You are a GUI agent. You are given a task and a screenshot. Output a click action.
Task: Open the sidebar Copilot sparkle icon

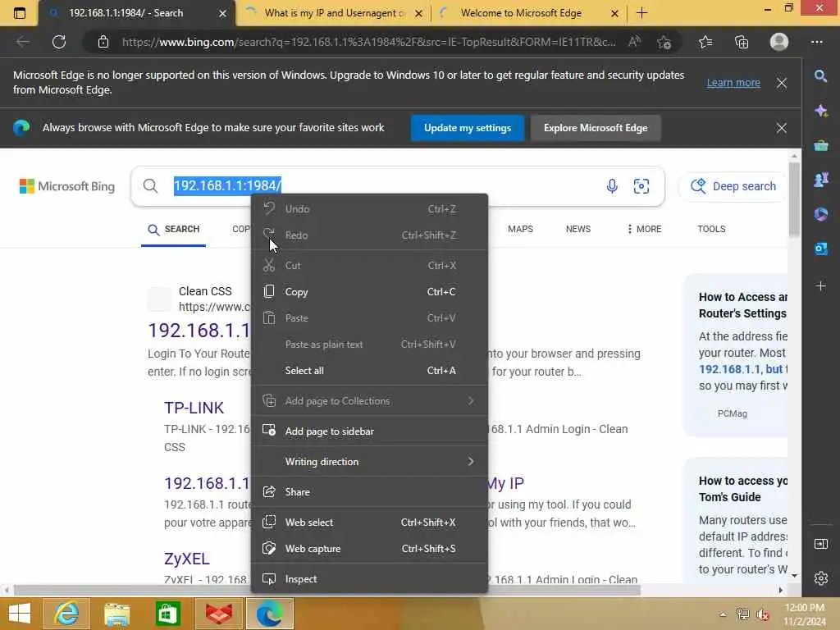pyautogui.click(x=820, y=111)
